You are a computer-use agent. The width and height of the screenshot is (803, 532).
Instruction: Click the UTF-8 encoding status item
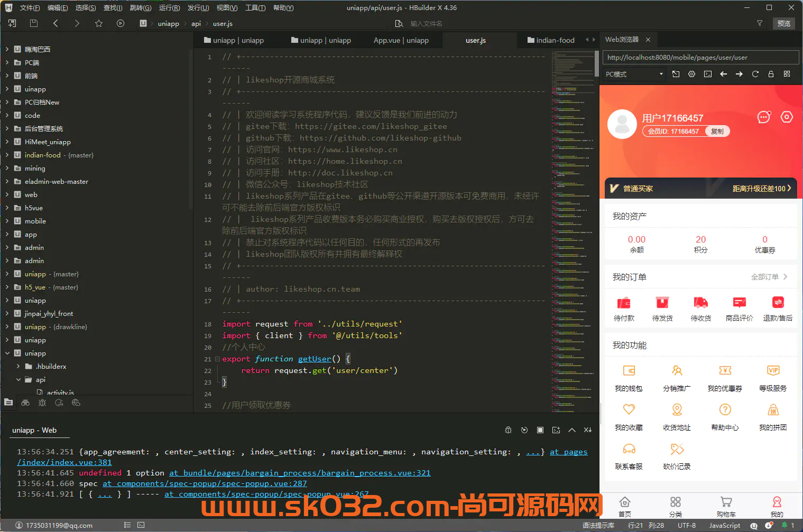tap(687, 525)
